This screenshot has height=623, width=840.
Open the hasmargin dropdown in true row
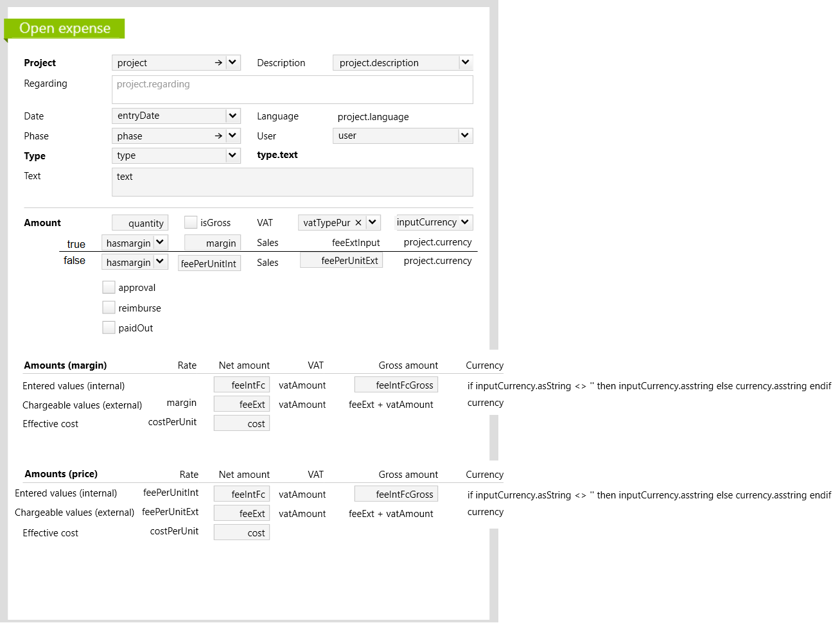click(x=160, y=243)
